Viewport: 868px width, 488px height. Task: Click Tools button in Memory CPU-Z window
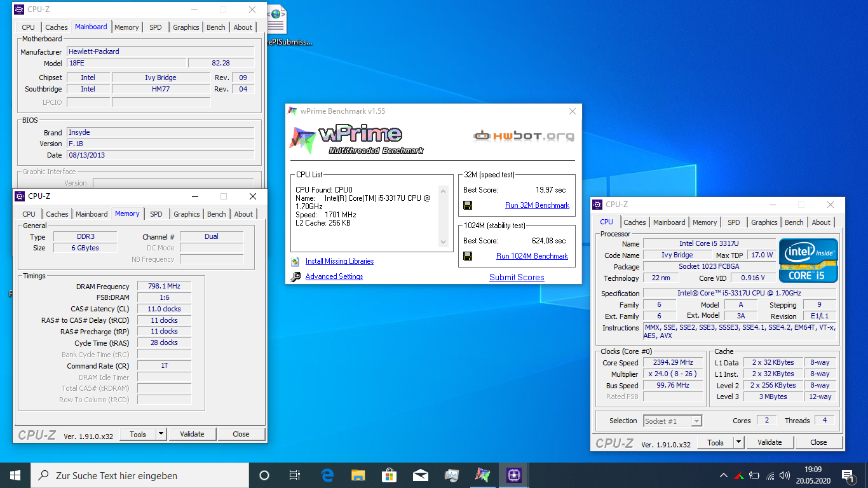(x=138, y=435)
